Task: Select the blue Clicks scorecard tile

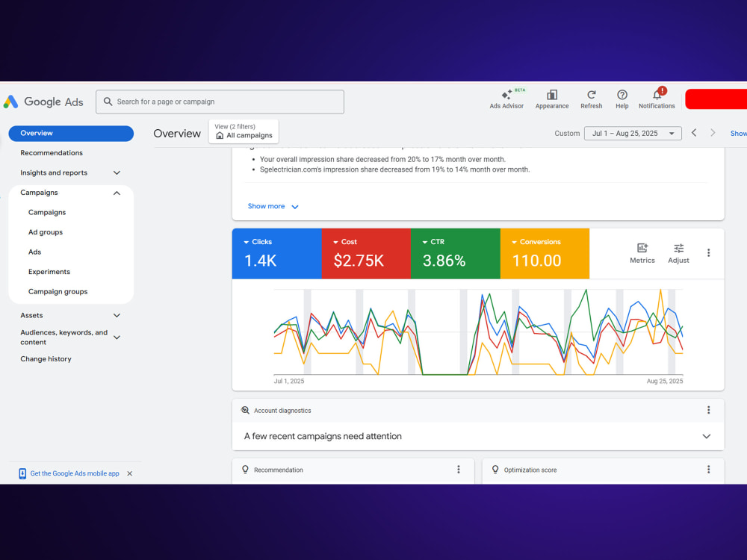Action: [x=277, y=253]
